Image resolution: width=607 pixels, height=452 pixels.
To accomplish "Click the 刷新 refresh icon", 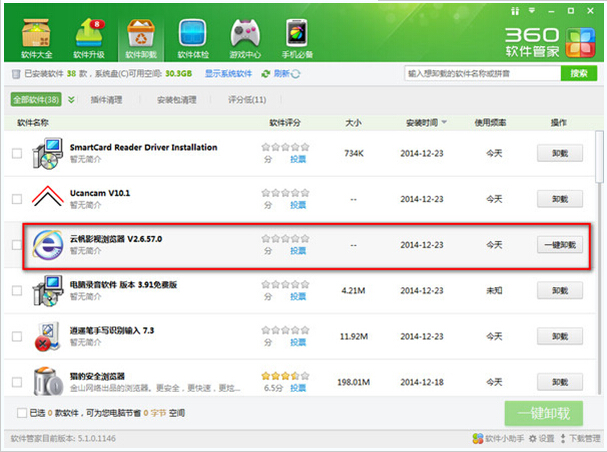I will 267,74.
